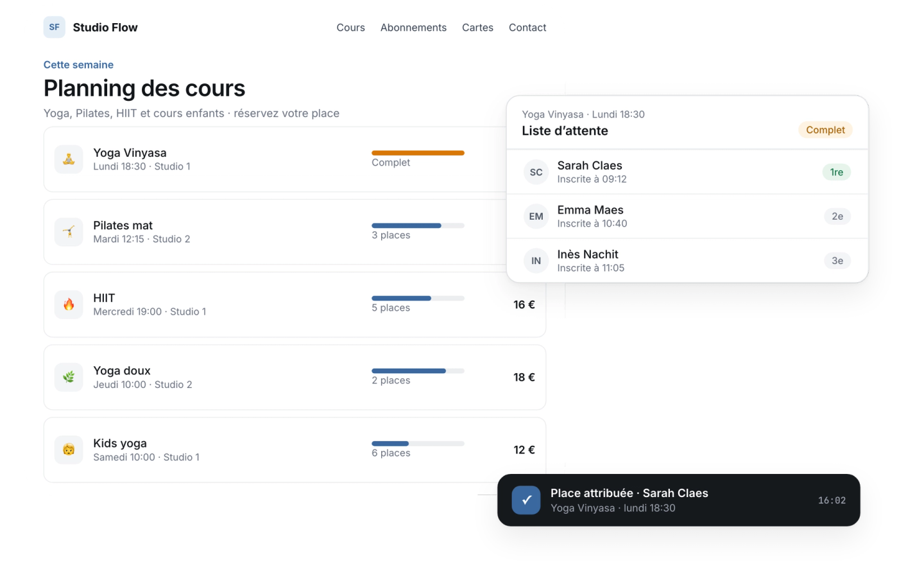Click the Yoga doux leaf icon
Image resolution: width=924 pixels, height=578 pixels.
69,377
